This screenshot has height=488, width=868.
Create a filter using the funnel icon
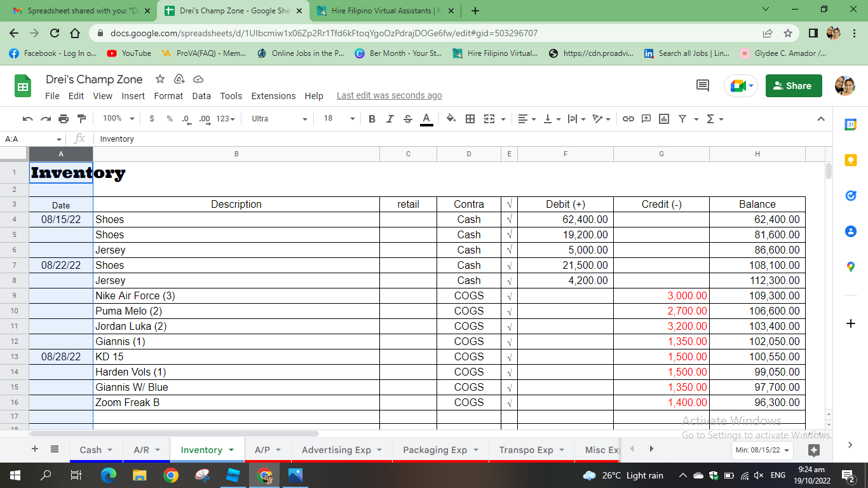pyautogui.click(x=682, y=119)
